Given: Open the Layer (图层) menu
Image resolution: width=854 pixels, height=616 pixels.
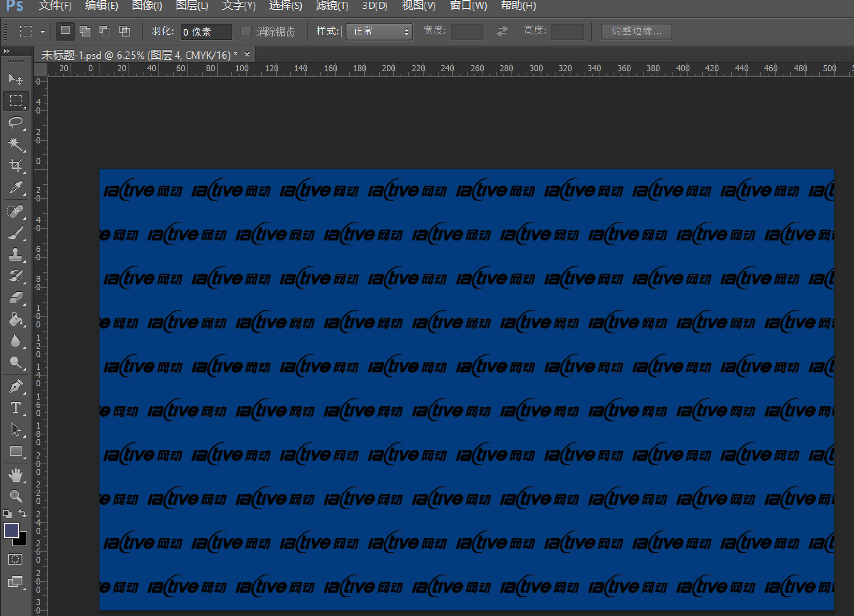Looking at the screenshot, I should tap(192, 6).
